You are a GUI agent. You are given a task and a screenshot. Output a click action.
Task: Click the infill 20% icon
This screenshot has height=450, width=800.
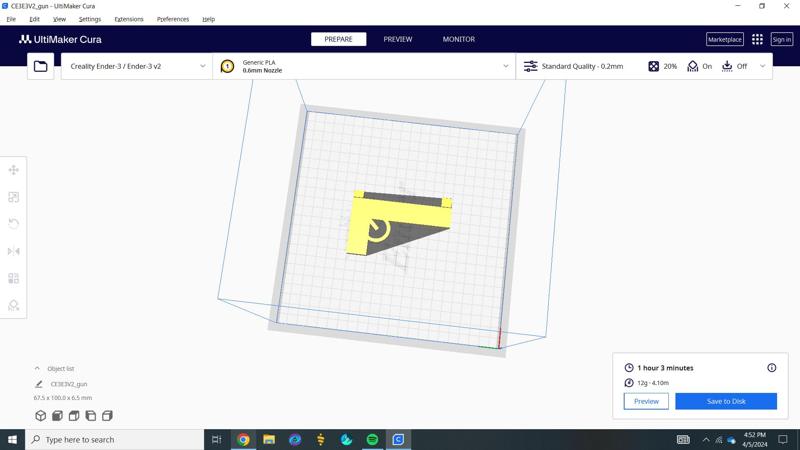pos(654,66)
